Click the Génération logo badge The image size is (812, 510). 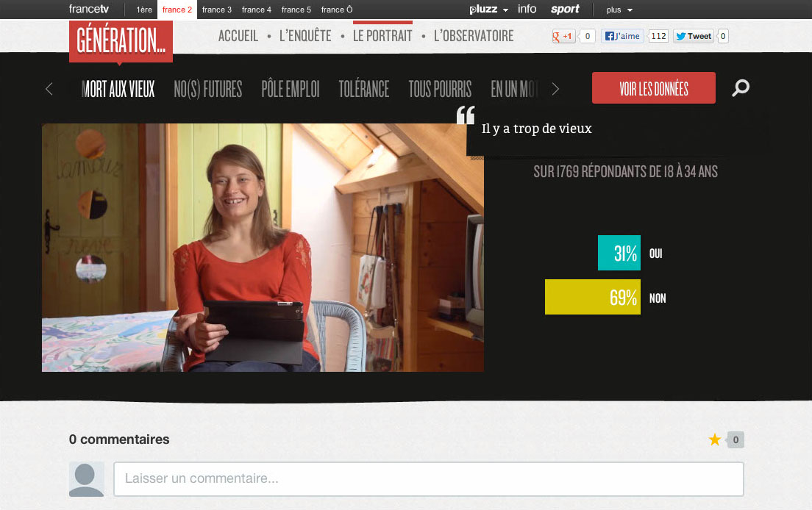(121, 41)
